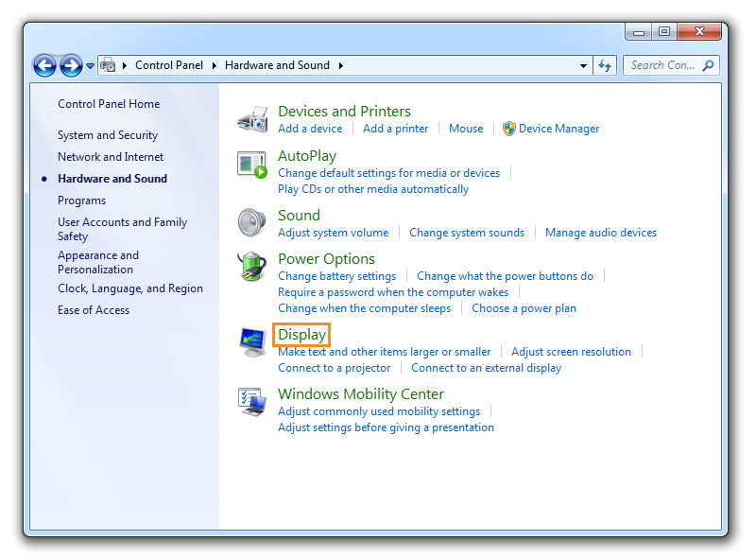Click the Display heading link
Screen dimensions: 756x558
[x=301, y=335]
